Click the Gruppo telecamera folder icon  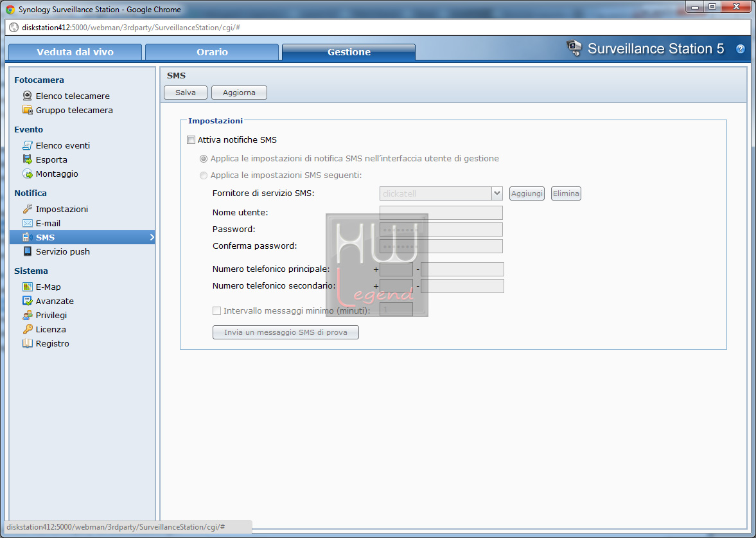coord(28,109)
